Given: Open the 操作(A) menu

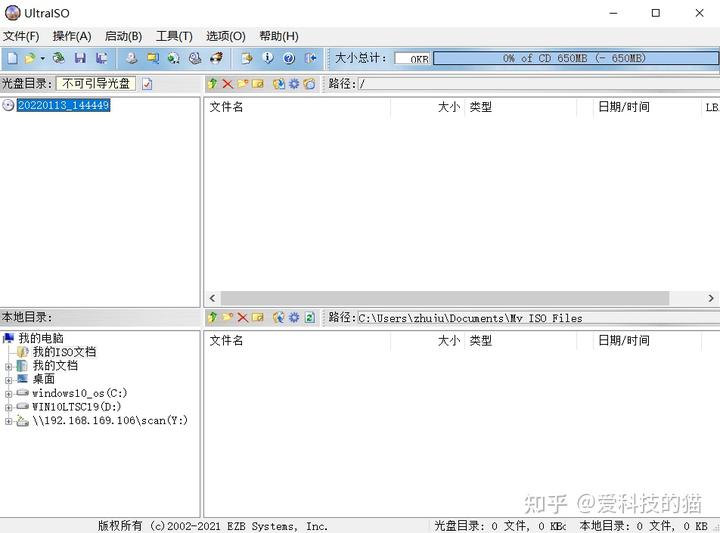Looking at the screenshot, I should coord(72,36).
